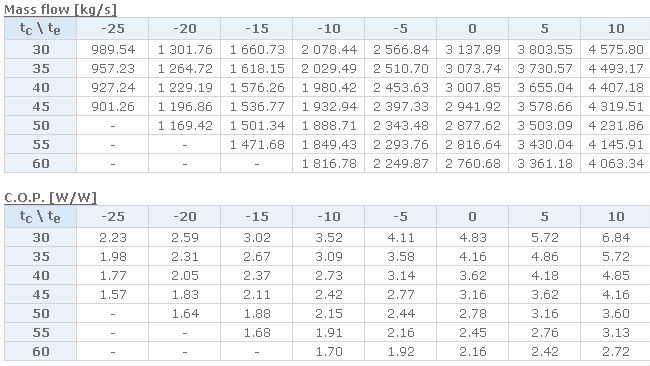Select the -25 column header in Mass flow table
The image size is (650, 366).
(x=113, y=29)
